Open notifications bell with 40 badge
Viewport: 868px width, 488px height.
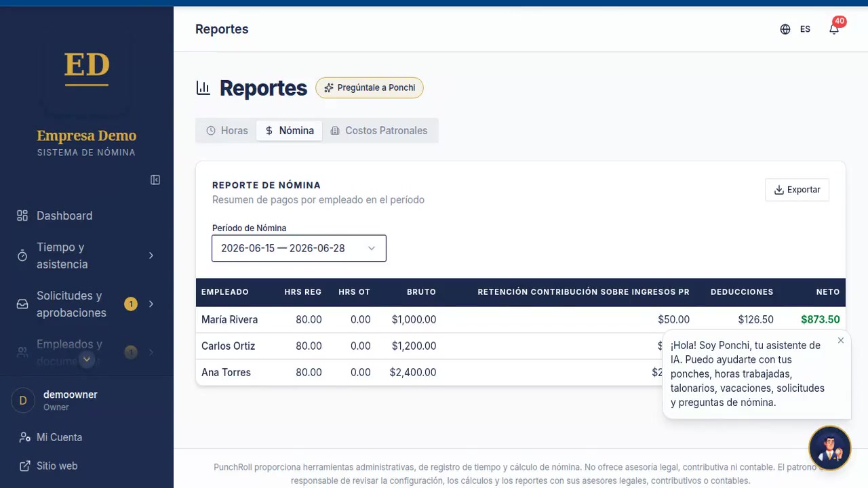834,29
